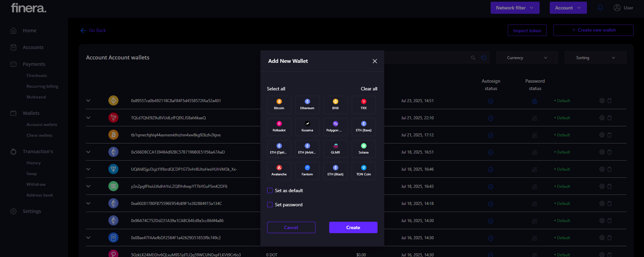Delete the first wallet via trash icon
644x257 pixels.
pyautogui.click(x=609, y=101)
